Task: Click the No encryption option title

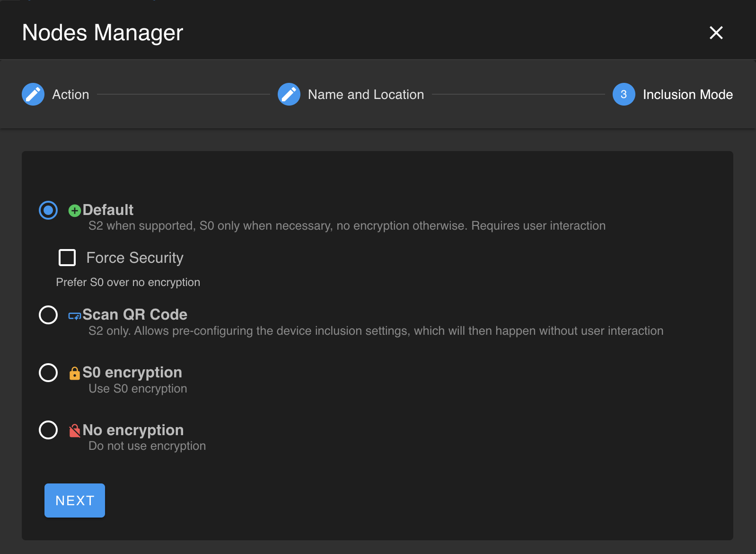Action: (x=133, y=430)
